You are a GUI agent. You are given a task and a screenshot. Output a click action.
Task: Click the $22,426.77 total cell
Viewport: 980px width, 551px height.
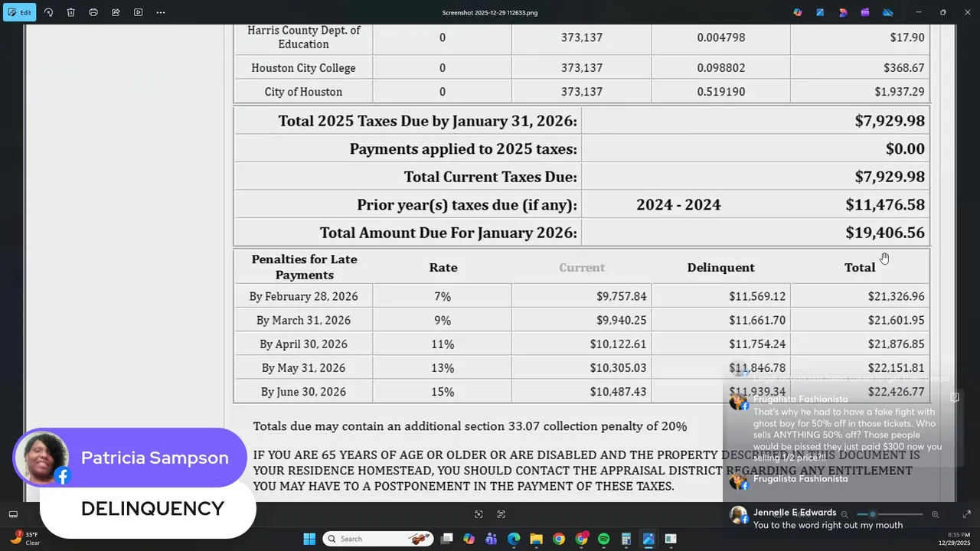[896, 392]
